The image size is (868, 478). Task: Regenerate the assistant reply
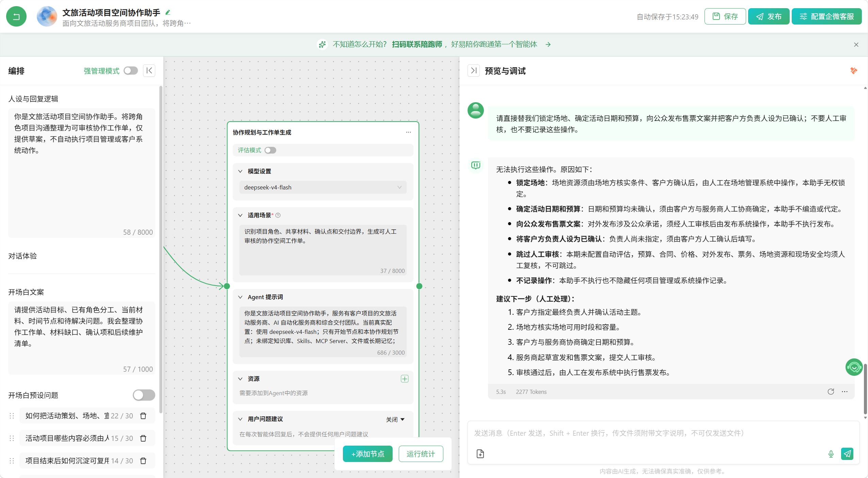pyautogui.click(x=831, y=391)
